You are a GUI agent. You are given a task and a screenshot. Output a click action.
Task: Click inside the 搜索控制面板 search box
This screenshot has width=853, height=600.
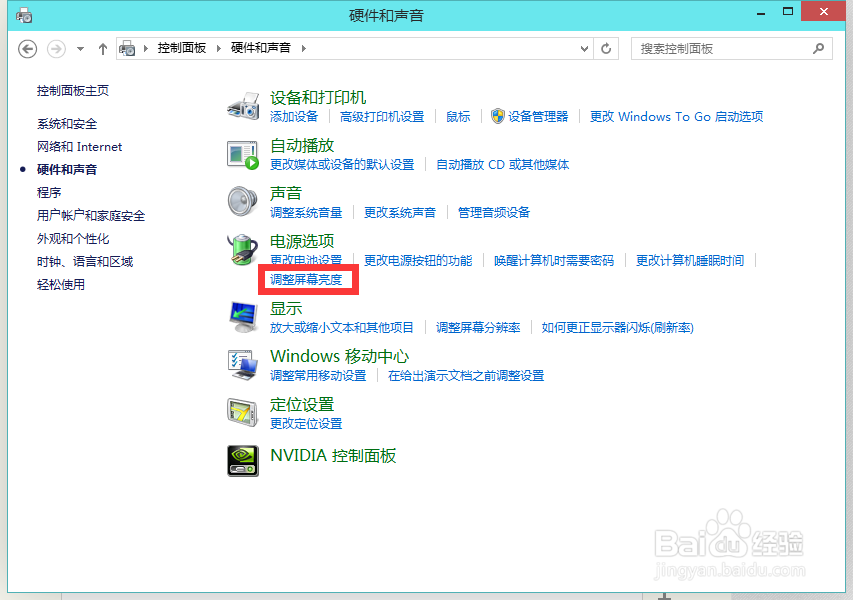click(731, 48)
